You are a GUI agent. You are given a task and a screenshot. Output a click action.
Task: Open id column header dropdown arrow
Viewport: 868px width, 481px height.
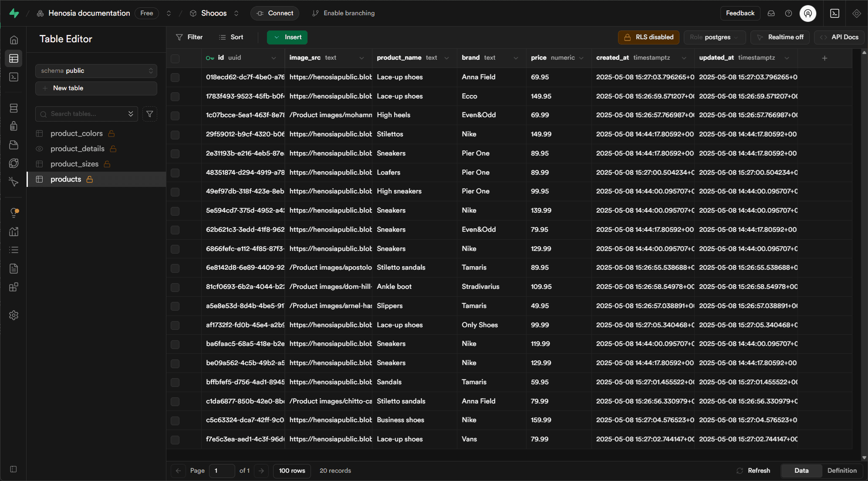pyautogui.click(x=274, y=58)
